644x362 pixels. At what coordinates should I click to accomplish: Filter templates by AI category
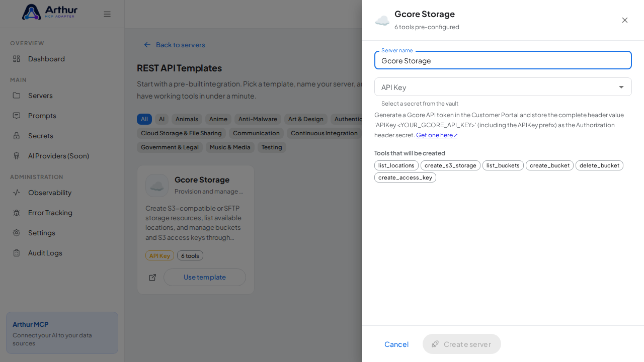pos(162,119)
